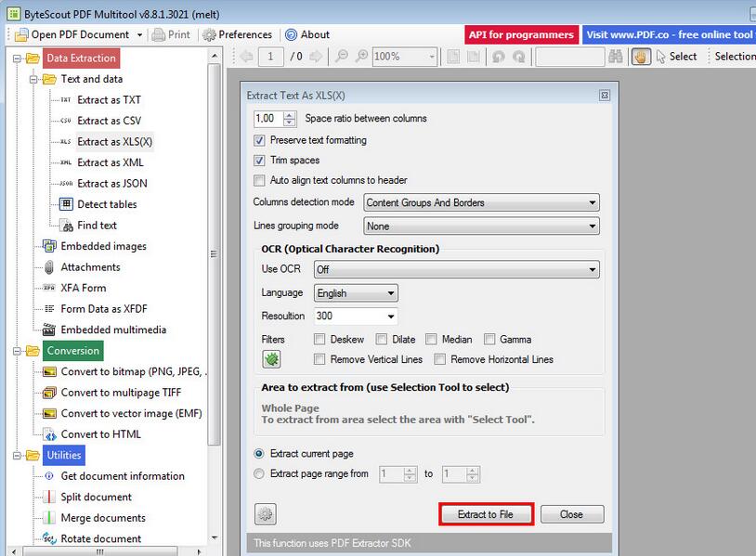Open the Attachments item
The image size is (756, 556).
click(90, 267)
